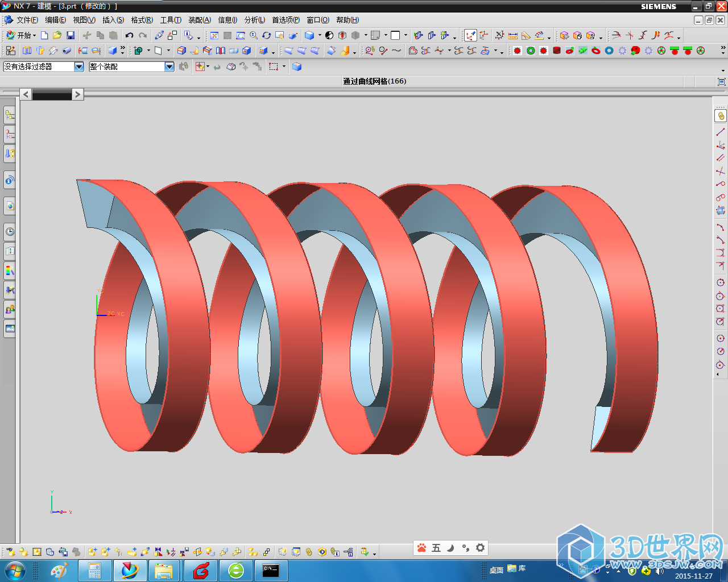Open the 帮助(H) menu
Viewport: 728px width, 582px height.
point(348,20)
